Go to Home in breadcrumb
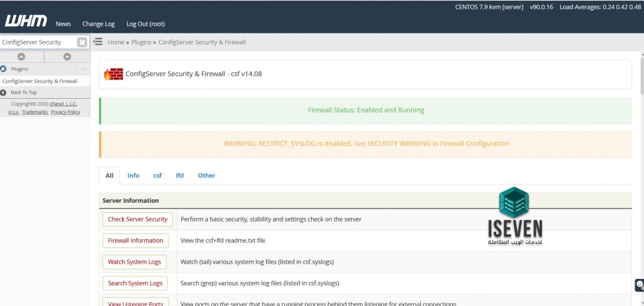 [x=116, y=42]
